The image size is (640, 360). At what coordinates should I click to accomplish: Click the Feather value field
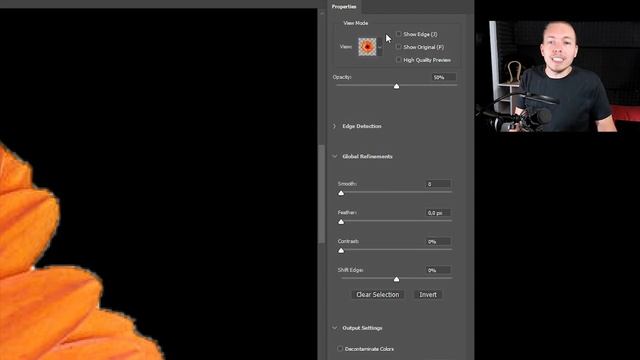coord(438,213)
